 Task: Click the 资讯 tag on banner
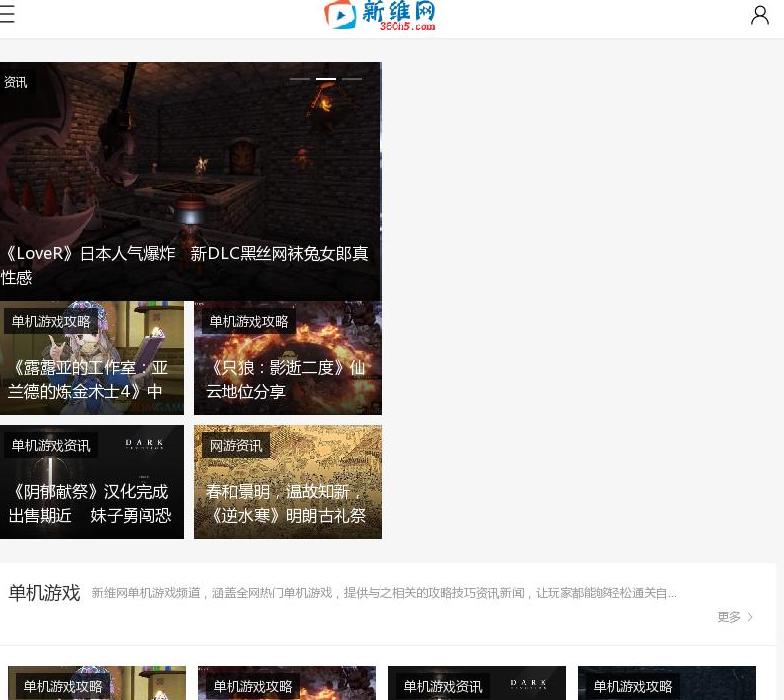click(x=15, y=82)
